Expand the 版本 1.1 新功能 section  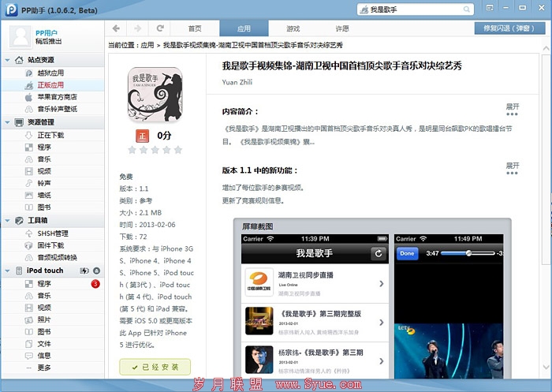513,168
